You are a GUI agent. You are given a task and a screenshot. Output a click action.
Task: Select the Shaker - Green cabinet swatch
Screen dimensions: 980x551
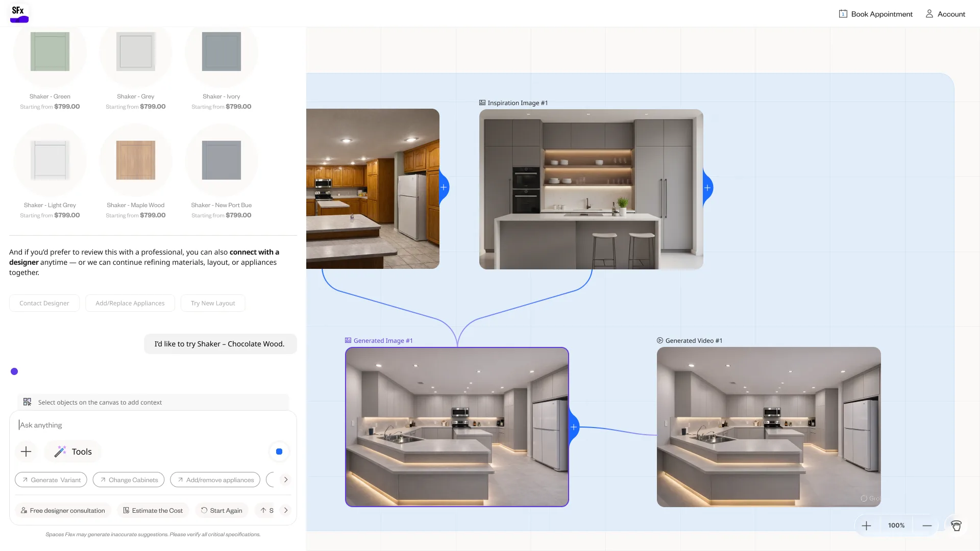point(50,52)
